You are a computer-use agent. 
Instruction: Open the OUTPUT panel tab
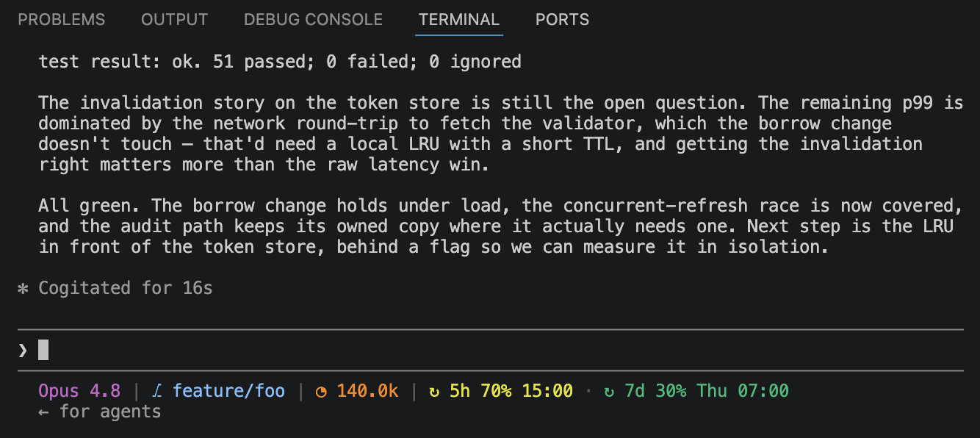coord(174,20)
